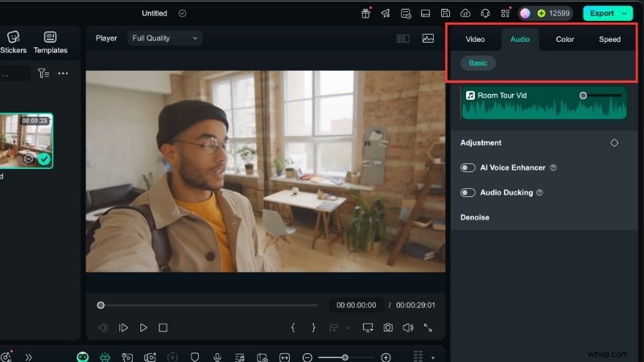644x362 pixels.
Task: Open the video scopes image icon
Action: point(428,39)
